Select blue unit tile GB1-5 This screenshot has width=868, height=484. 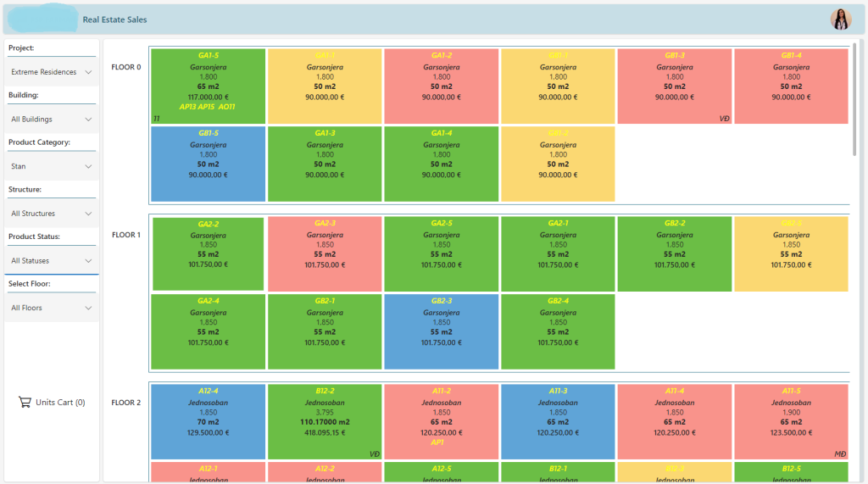(x=208, y=164)
